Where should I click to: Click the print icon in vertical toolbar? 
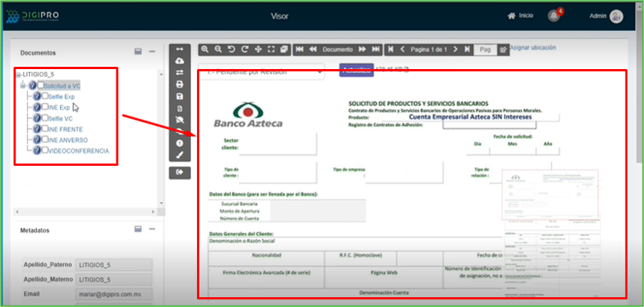[179, 84]
